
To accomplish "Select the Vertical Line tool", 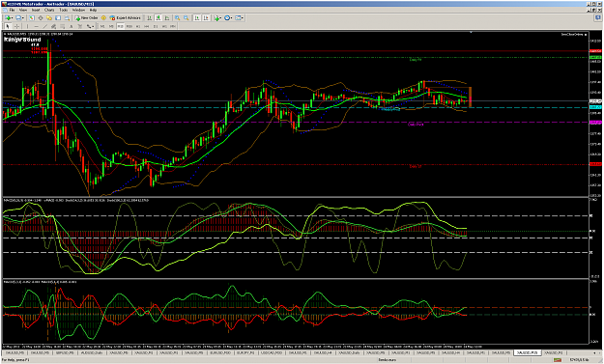I will (27, 26).
